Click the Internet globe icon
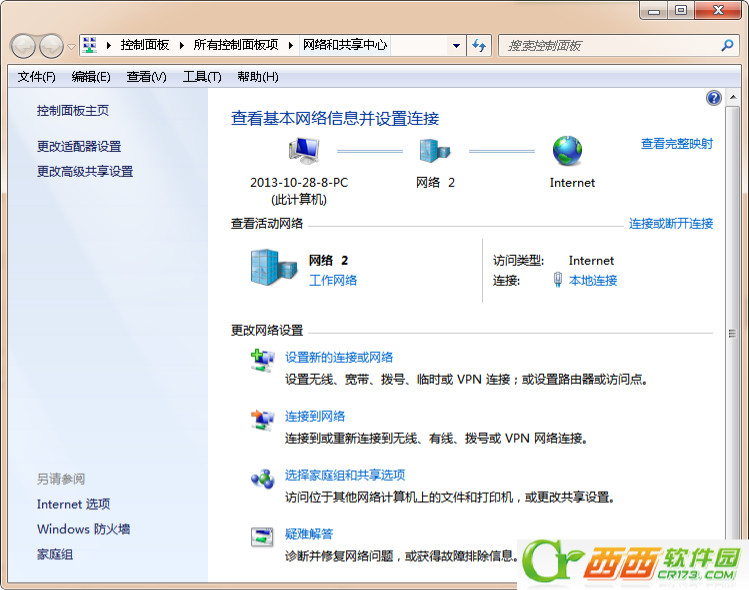Screen dimensions: 749x590 [567, 151]
